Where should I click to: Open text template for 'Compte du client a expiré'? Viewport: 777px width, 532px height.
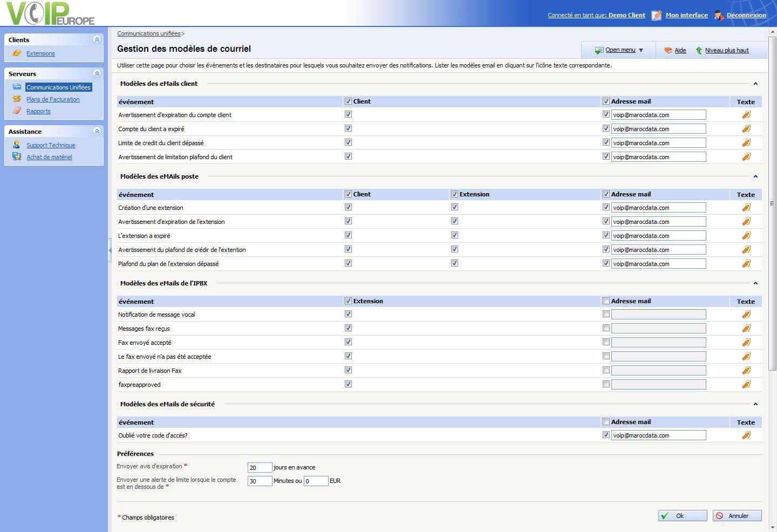tap(746, 129)
